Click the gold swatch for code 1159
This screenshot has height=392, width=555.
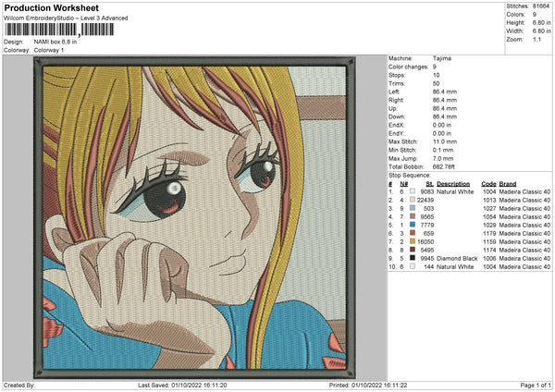[x=413, y=241]
